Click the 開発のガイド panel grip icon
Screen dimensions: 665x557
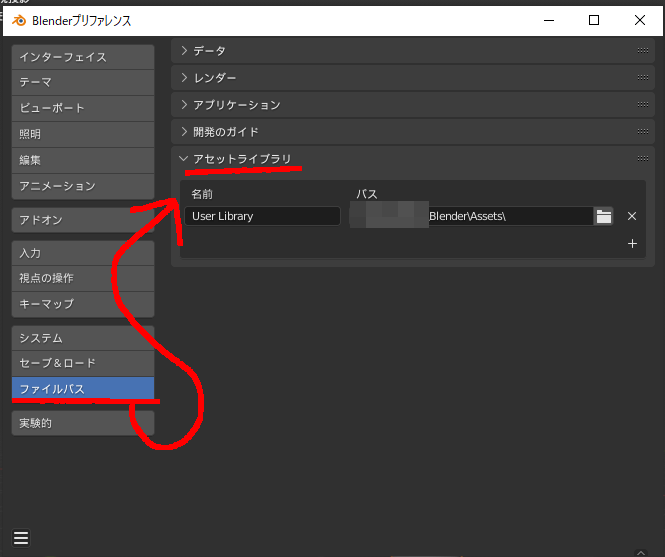pos(643,132)
